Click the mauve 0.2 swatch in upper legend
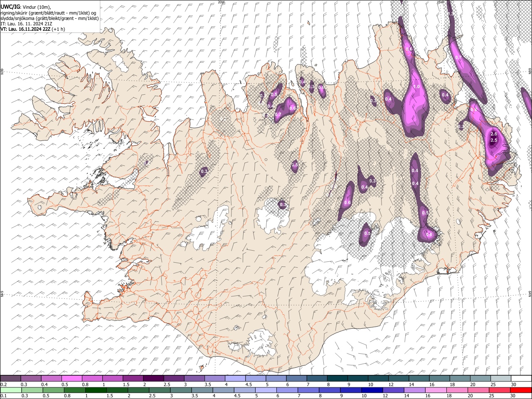532x399 pixels. [x=10, y=378]
